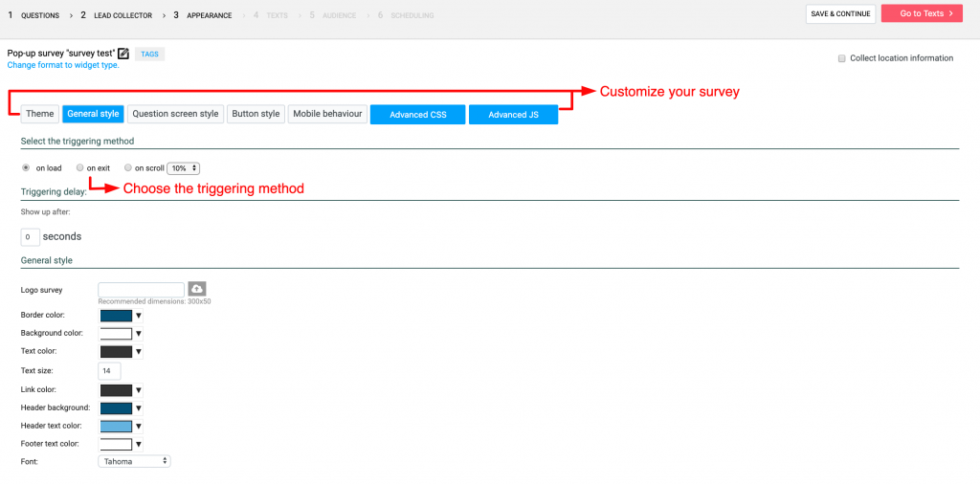Open the Advanced CSS tab
The height and width of the screenshot is (484, 980).
(417, 115)
